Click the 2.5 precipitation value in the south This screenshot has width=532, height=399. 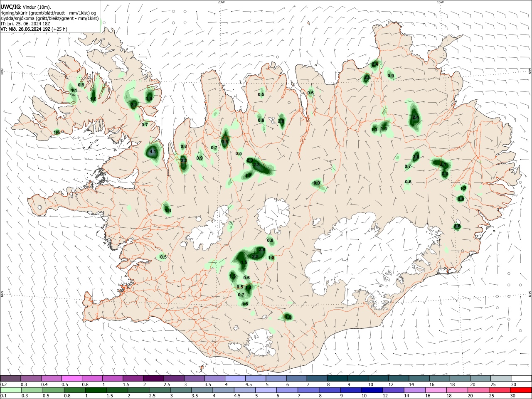(255, 256)
